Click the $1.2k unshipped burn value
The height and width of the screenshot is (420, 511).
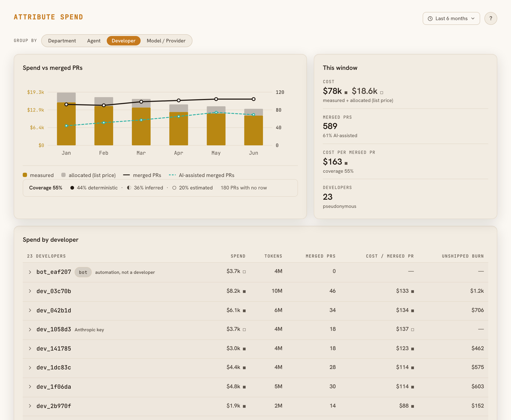click(x=477, y=291)
